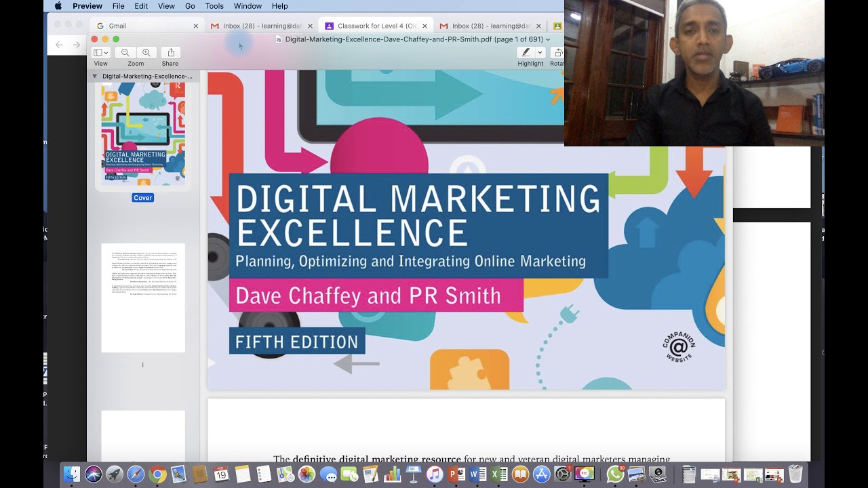Click Chrome forward arrow button
The height and width of the screenshot is (488, 868).
click(x=77, y=45)
